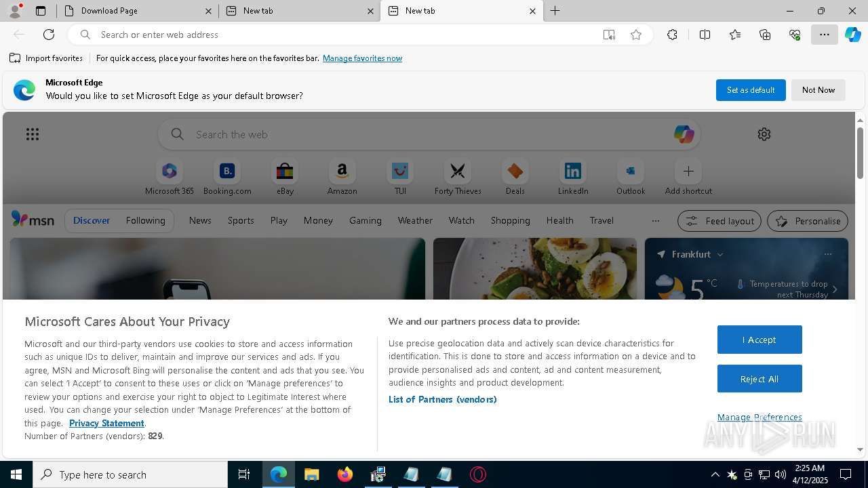This screenshot has height=488, width=868.
Task: Open the Microsoft 365 shortcut
Action: (x=170, y=178)
